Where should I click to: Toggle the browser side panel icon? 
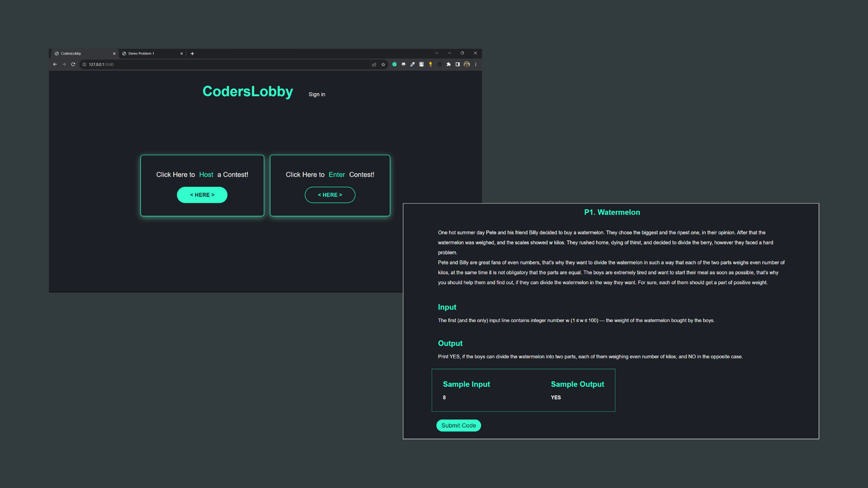458,65
